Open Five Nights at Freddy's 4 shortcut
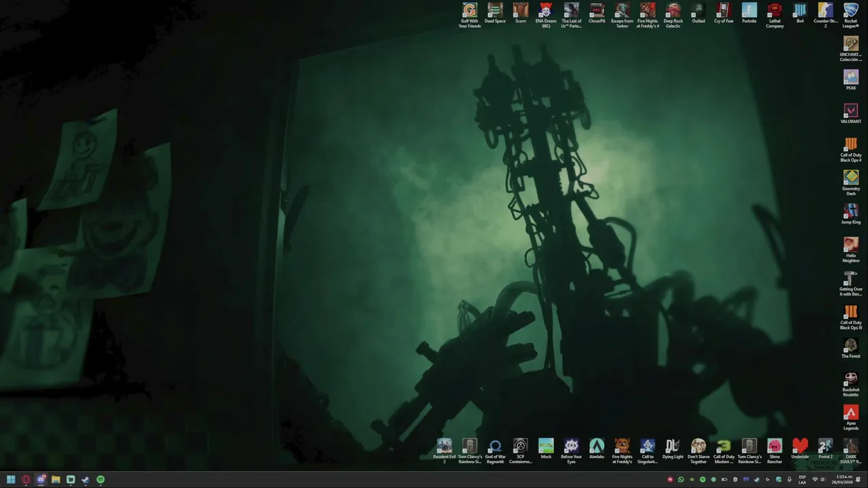The image size is (868, 488). pos(648,15)
